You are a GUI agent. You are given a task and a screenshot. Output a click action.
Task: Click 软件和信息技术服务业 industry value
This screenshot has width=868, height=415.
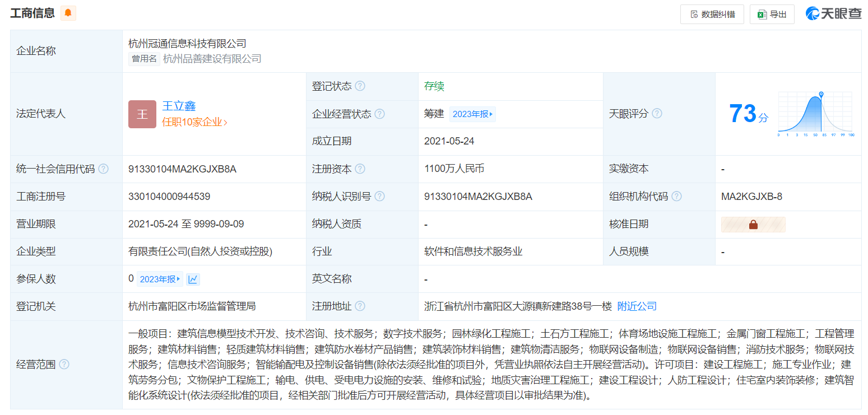tap(474, 252)
